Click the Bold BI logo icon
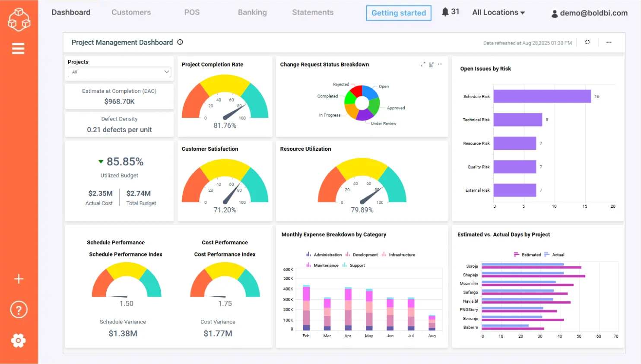 (x=19, y=19)
